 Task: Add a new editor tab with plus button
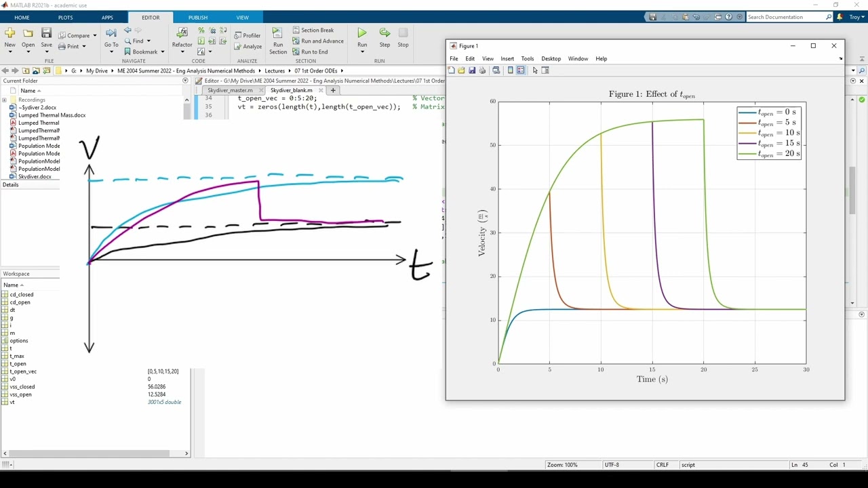pyautogui.click(x=333, y=90)
